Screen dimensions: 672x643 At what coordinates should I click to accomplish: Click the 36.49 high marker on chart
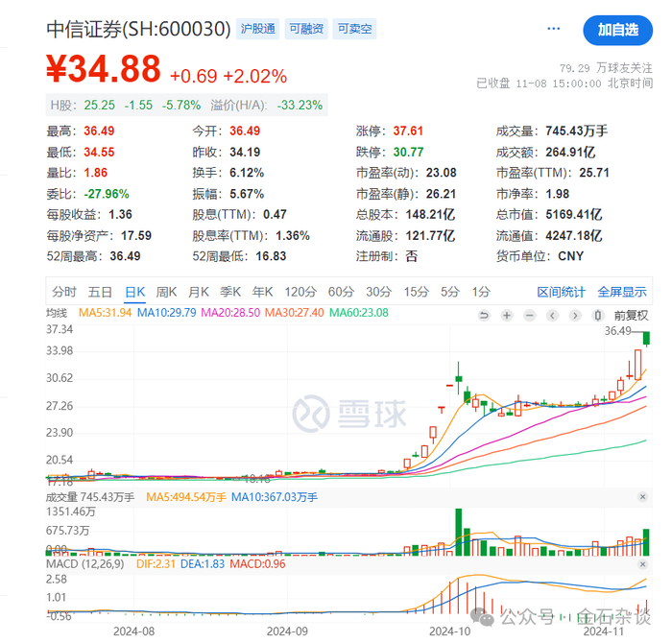point(617,331)
